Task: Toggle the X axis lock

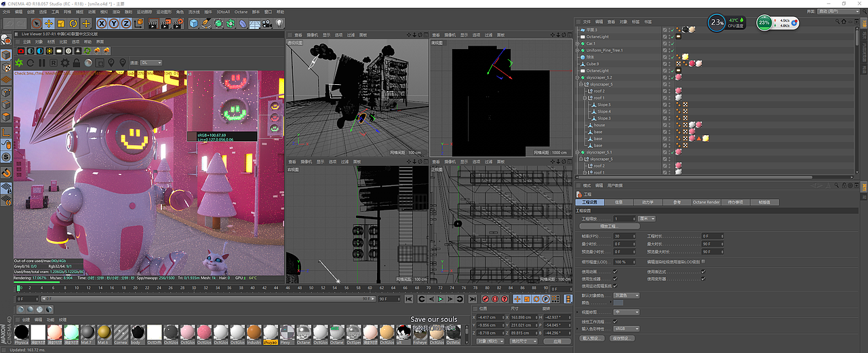Action: coord(102,24)
